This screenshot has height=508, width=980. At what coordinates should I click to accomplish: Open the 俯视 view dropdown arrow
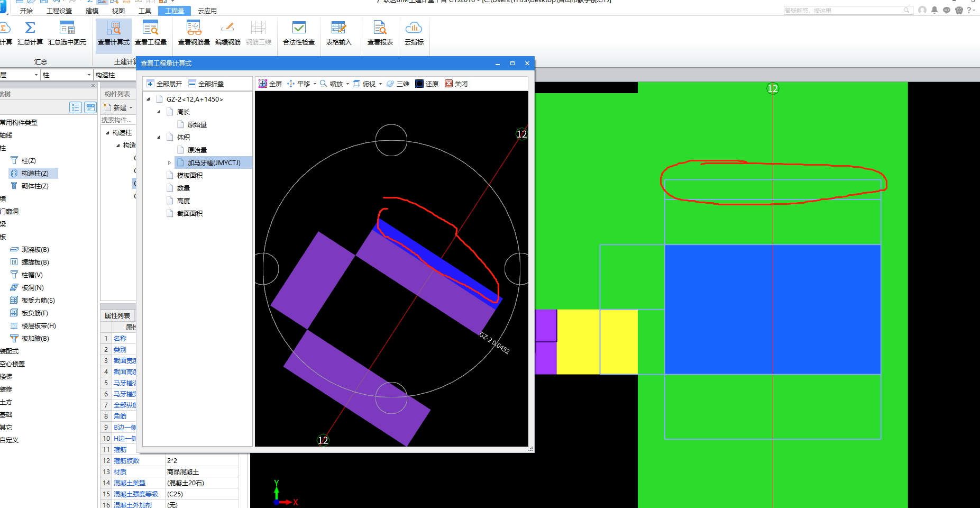[380, 84]
